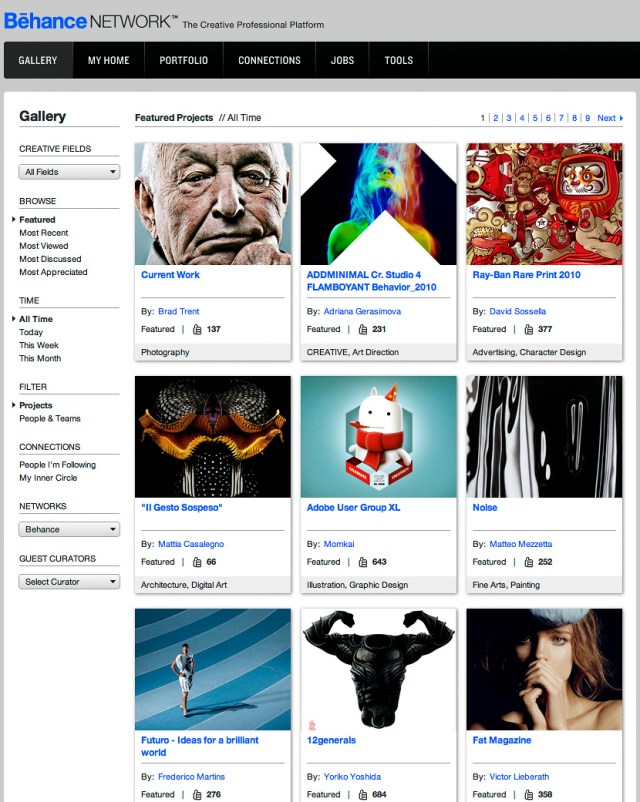Click the Next page arrow icon
The height and width of the screenshot is (802, 640).
621,118
